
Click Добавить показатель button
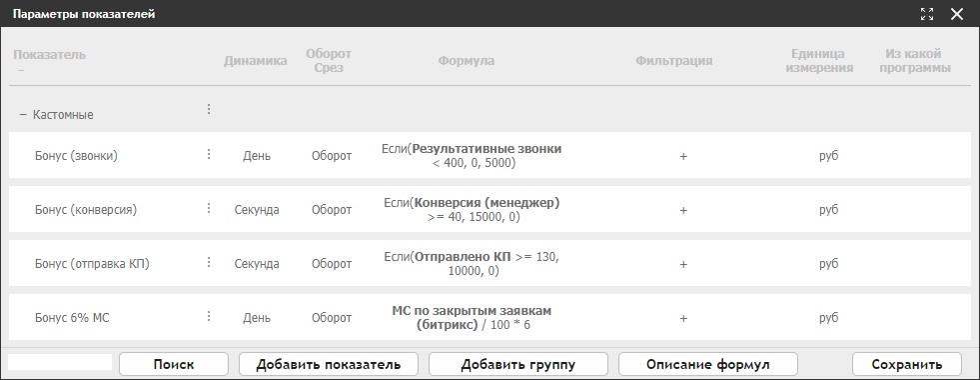pos(328,364)
